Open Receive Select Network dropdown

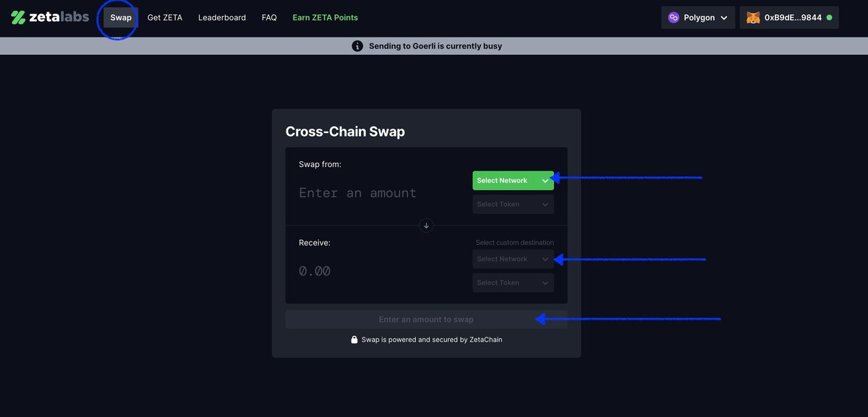pos(513,259)
